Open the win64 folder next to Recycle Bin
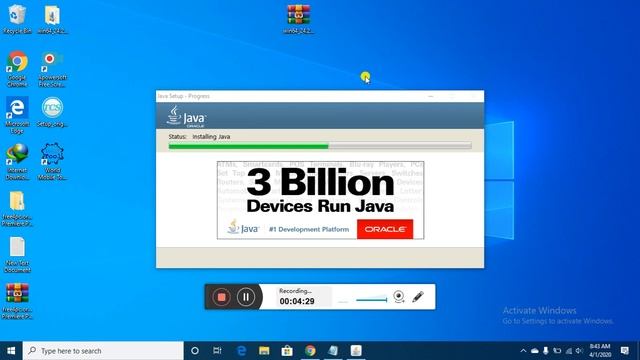The image size is (640, 360). point(52,19)
